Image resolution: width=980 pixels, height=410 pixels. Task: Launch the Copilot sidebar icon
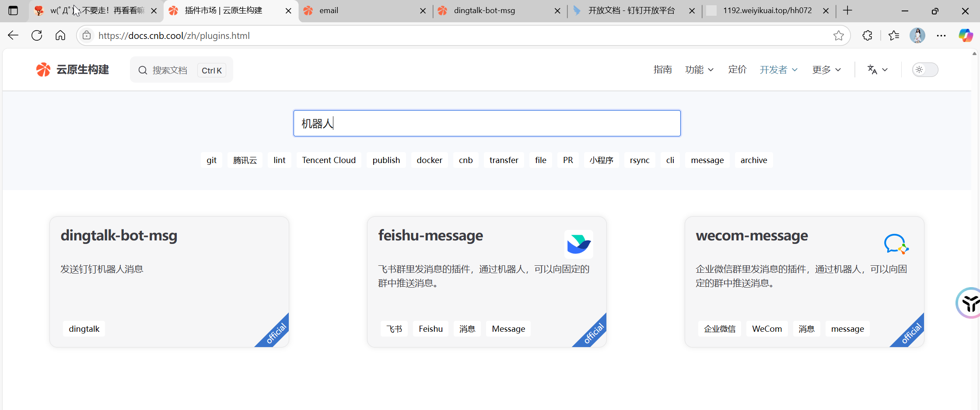(x=966, y=35)
